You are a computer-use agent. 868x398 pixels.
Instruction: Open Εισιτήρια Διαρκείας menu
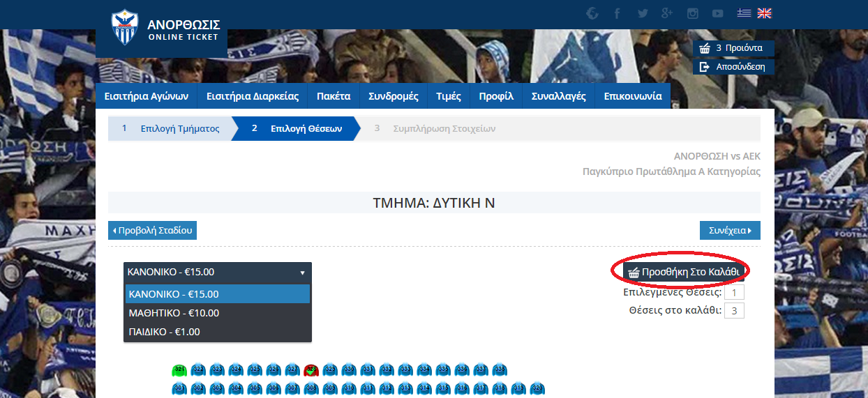(x=253, y=96)
